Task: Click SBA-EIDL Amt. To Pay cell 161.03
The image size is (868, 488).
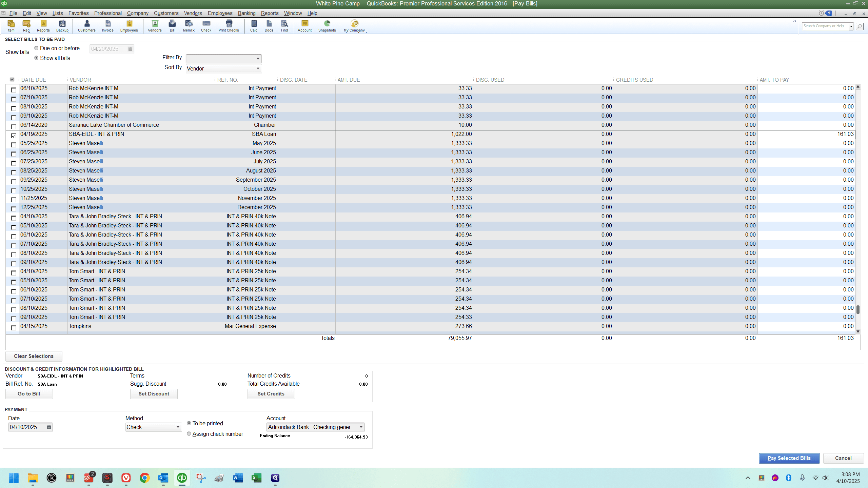Action: 806,134
